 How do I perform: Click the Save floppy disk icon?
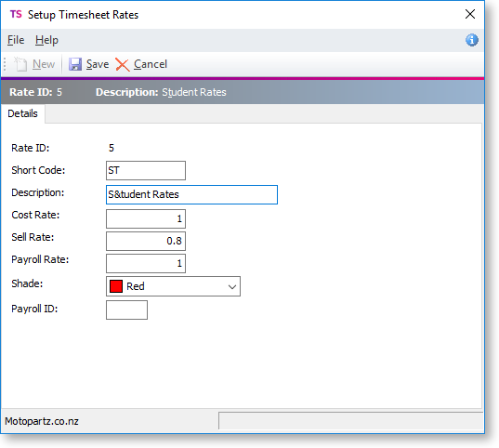tap(75, 64)
